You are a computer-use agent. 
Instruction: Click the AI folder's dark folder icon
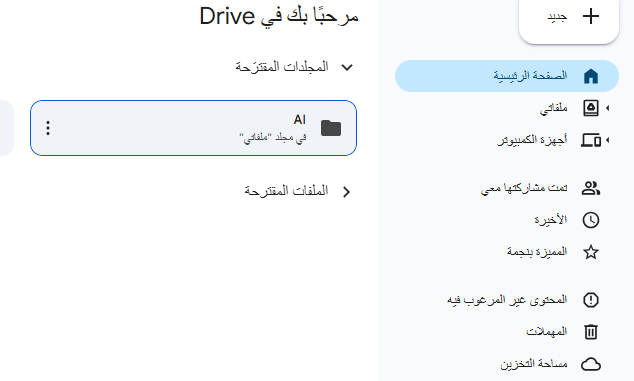[331, 128]
